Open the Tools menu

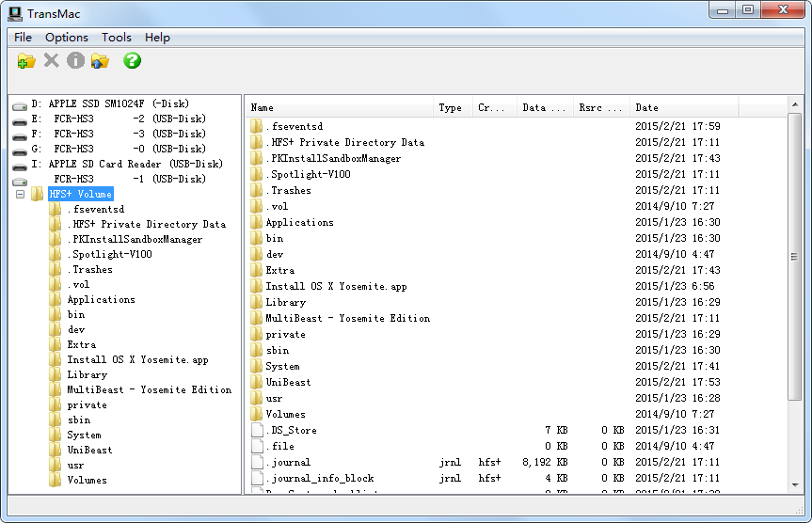coord(116,38)
